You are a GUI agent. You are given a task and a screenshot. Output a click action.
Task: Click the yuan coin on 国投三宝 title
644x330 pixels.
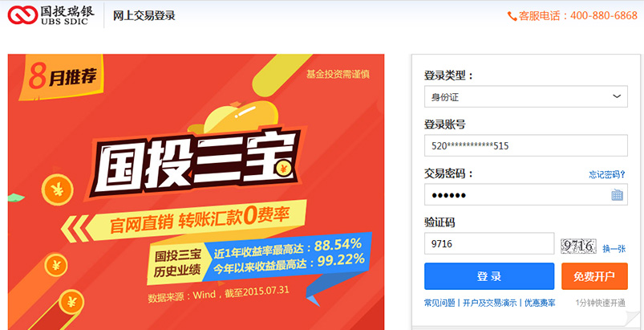pos(285,168)
